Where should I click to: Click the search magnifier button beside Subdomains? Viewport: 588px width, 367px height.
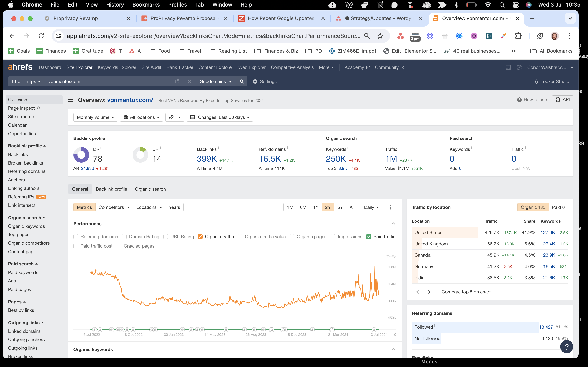point(242,81)
